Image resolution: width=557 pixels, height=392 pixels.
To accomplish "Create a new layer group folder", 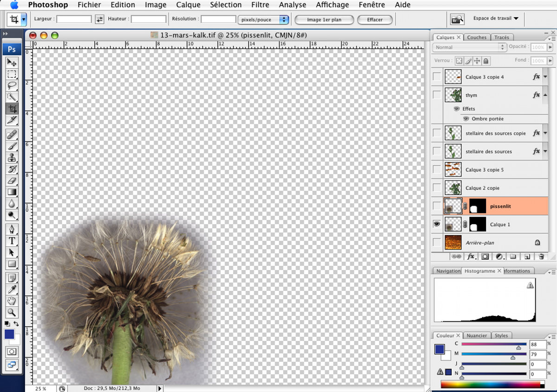I will tap(513, 257).
